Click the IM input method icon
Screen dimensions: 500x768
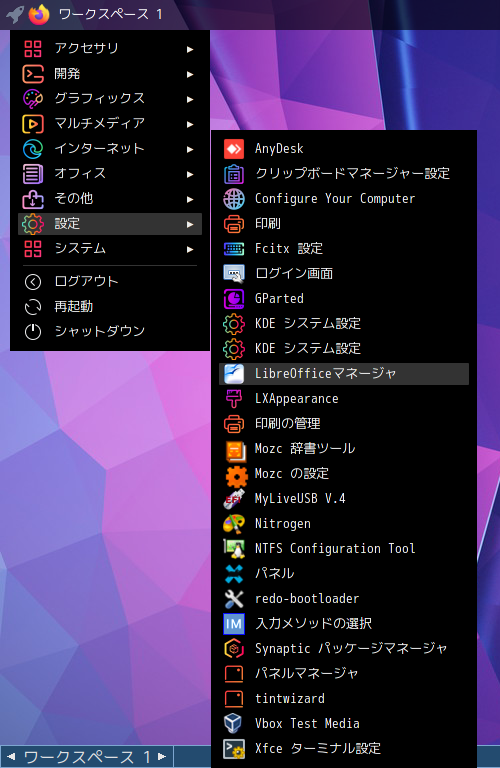[234, 624]
